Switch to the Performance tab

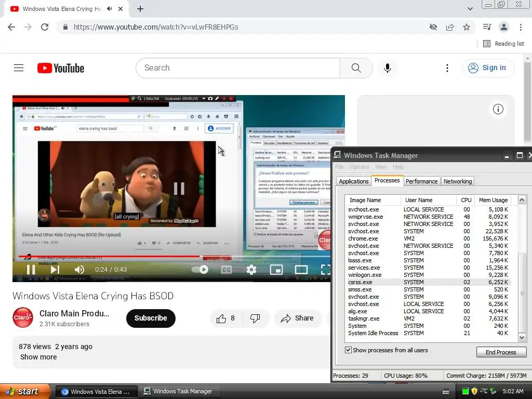pos(421,181)
